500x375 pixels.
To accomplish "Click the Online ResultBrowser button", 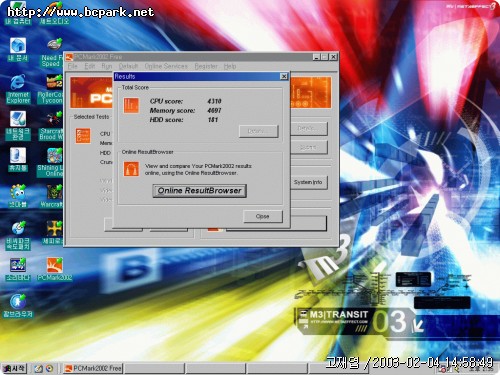I will click(199, 191).
